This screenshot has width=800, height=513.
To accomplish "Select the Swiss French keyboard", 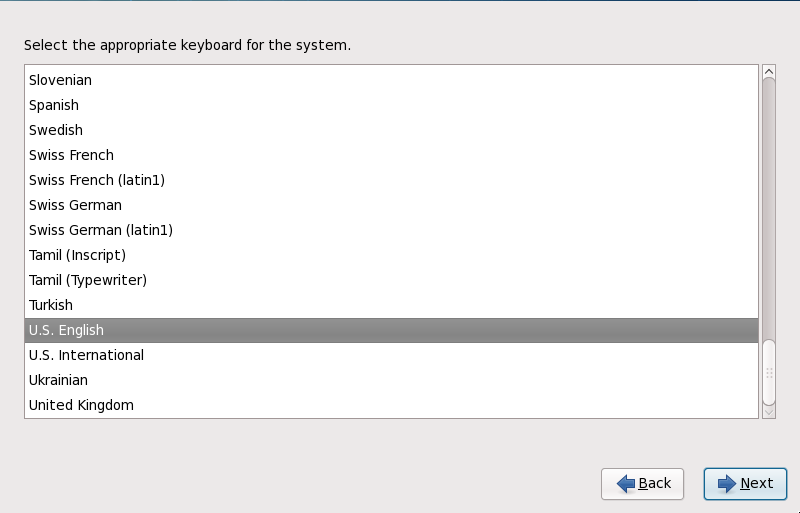I will click(x=71, y=155).
